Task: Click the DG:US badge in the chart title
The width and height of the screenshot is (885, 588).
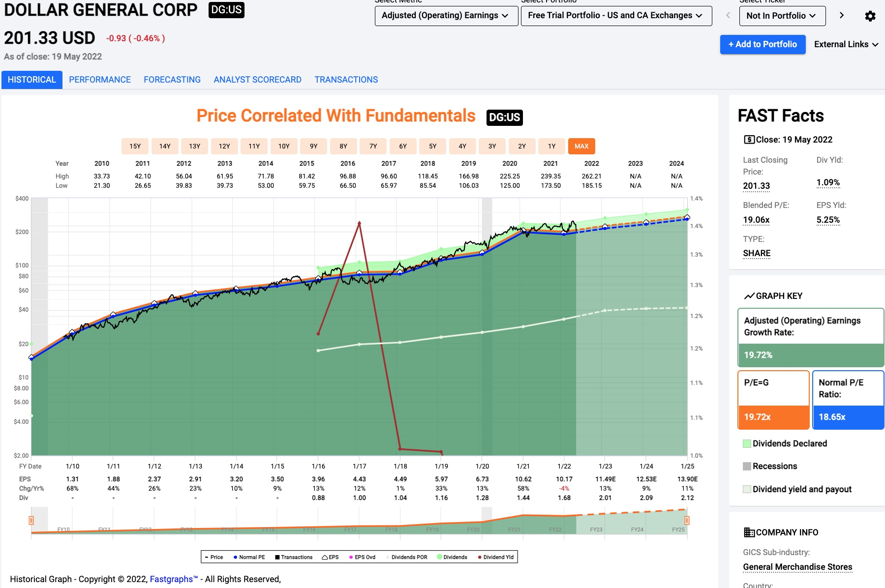Action: tap(504, 118)
